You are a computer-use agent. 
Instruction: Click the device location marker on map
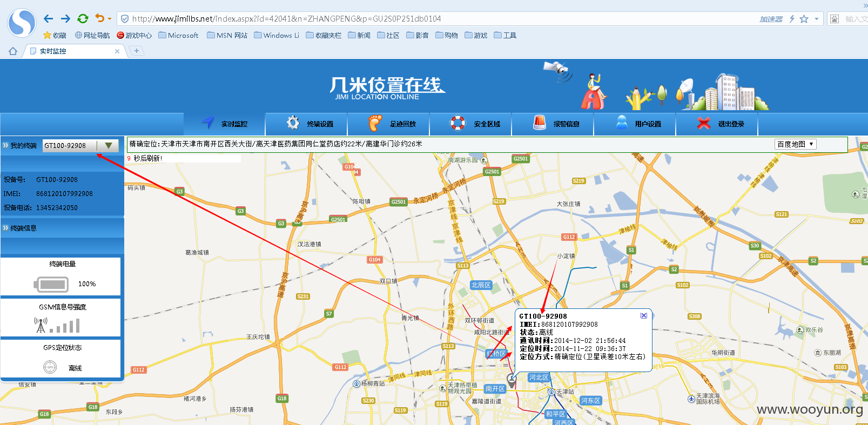(x=512, y=380)
